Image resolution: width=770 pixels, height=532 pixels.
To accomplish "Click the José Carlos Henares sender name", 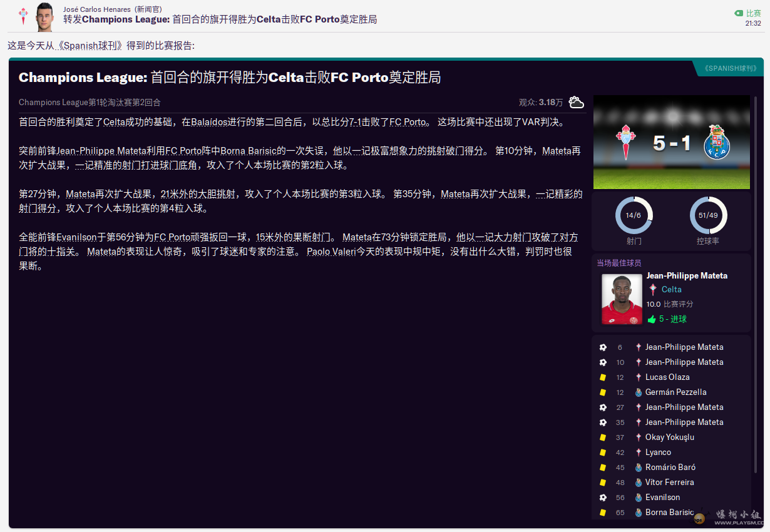I will (x=97, y=9).
